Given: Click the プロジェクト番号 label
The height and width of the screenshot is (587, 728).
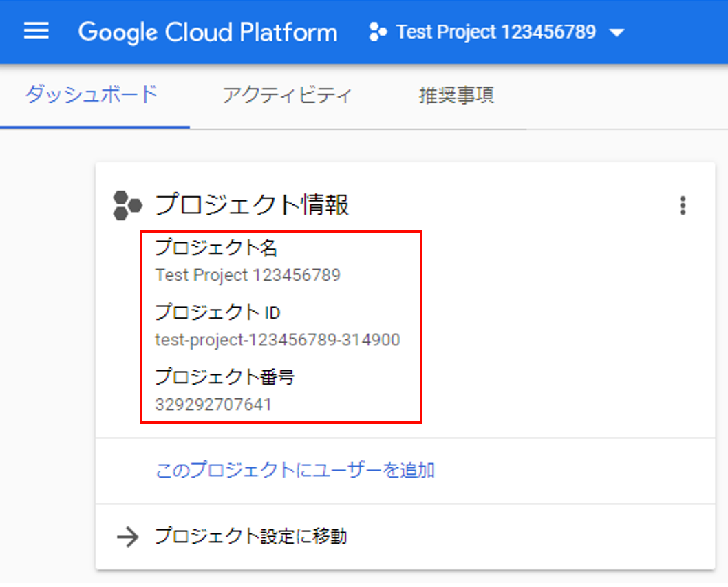Looking at the screenshot, I should (225, 376).
